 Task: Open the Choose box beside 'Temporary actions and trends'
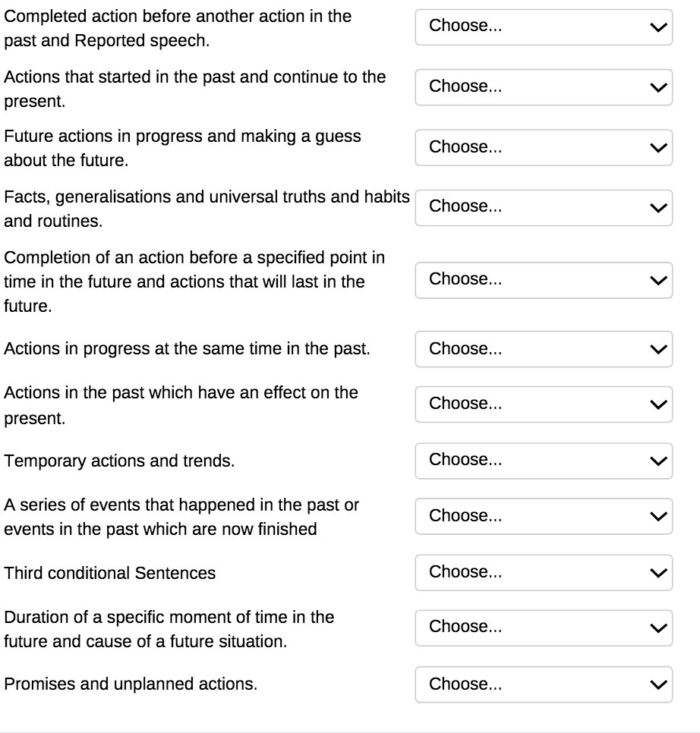coord(543,461)
